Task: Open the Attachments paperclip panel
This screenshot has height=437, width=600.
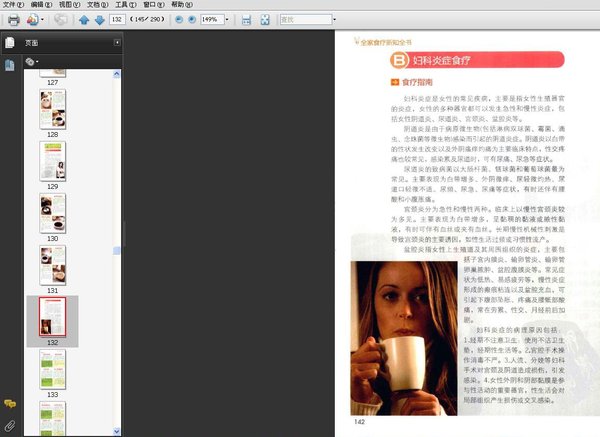Action: (x=10, y=426)
